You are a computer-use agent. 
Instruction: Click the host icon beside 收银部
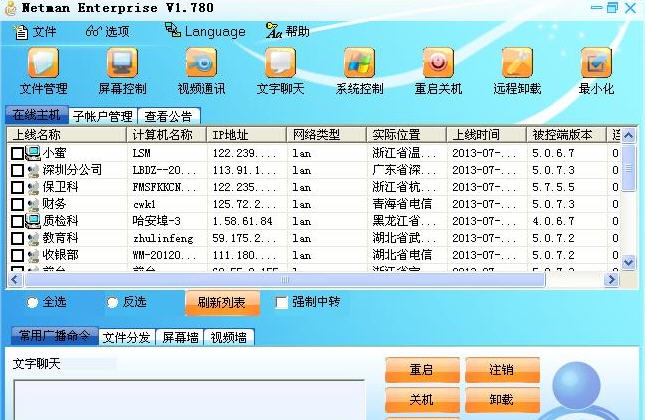[33, 255]
